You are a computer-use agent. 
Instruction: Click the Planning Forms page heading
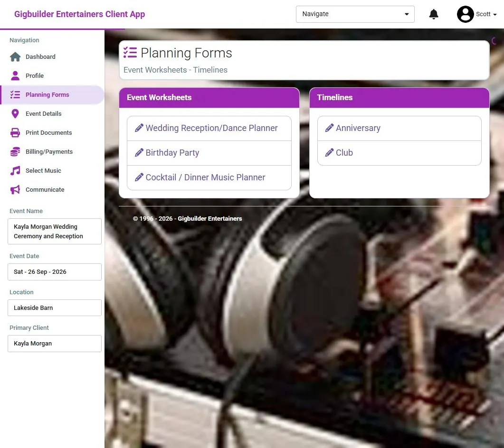pyautogui.click(x=186, y=53)
